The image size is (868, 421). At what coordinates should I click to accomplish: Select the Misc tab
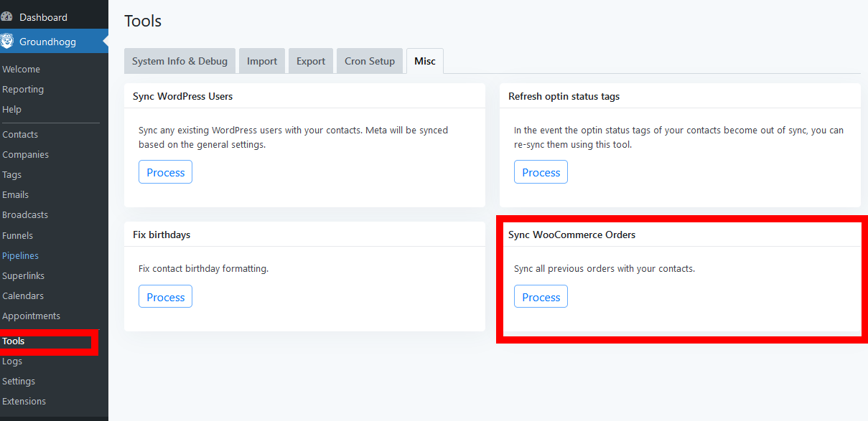click(425, 61)
